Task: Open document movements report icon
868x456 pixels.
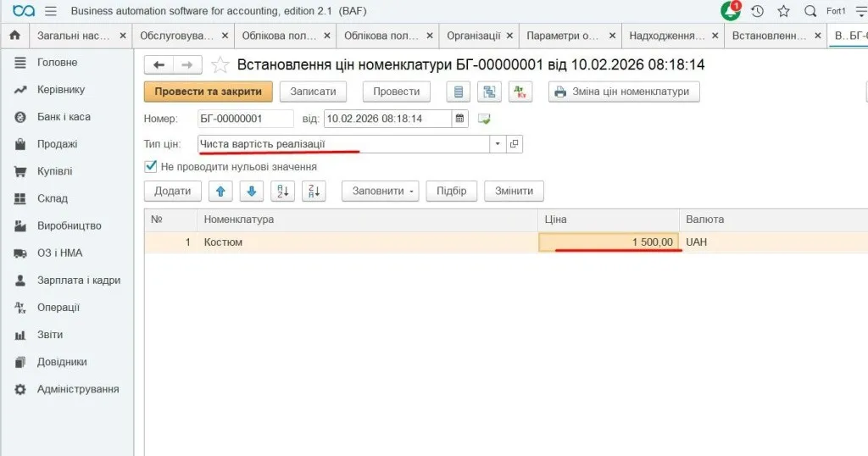Action: click(459, 92)
